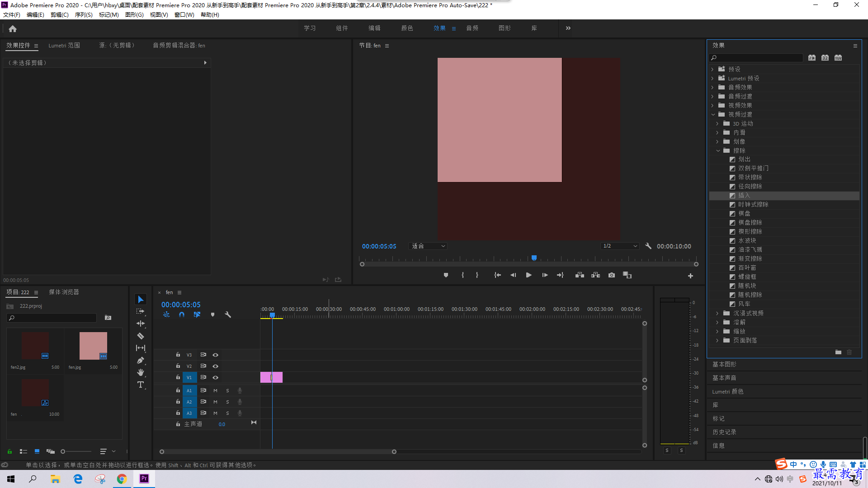
Task: Switch to the 音频 workspace tab
Action: (472, 28)
